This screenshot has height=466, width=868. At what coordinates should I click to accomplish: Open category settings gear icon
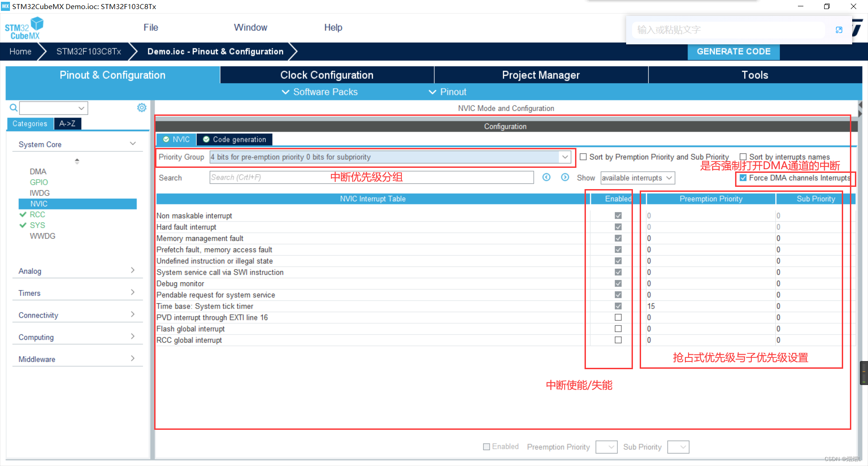[x=142, y=108]
